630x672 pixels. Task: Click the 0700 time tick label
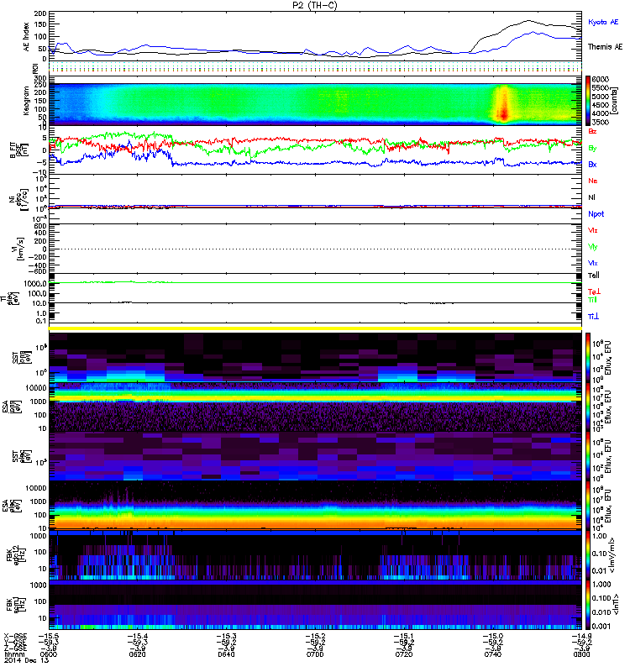coord(315,654)
